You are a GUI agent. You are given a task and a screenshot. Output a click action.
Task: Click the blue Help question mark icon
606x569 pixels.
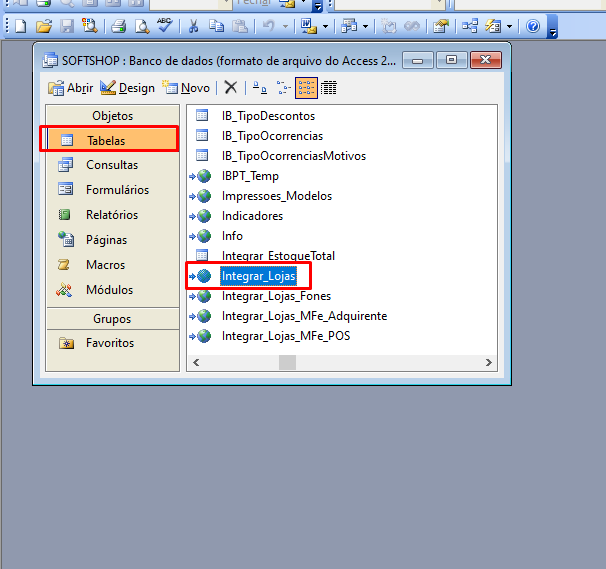[533, 26]
